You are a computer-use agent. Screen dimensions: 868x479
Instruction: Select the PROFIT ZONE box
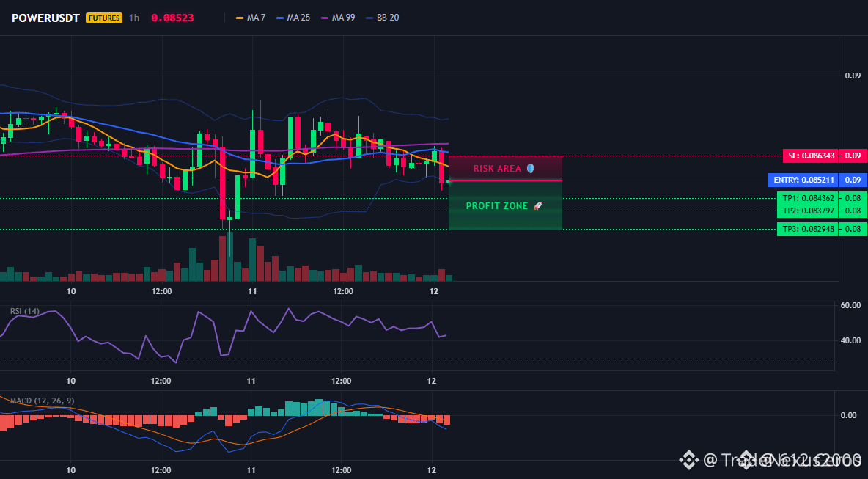[505, 205]
